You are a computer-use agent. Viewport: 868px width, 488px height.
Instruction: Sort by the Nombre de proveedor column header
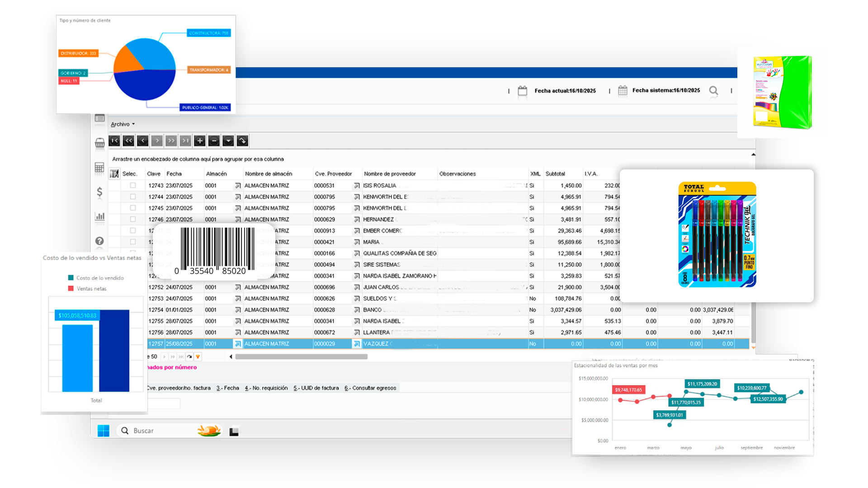point(400,174)
